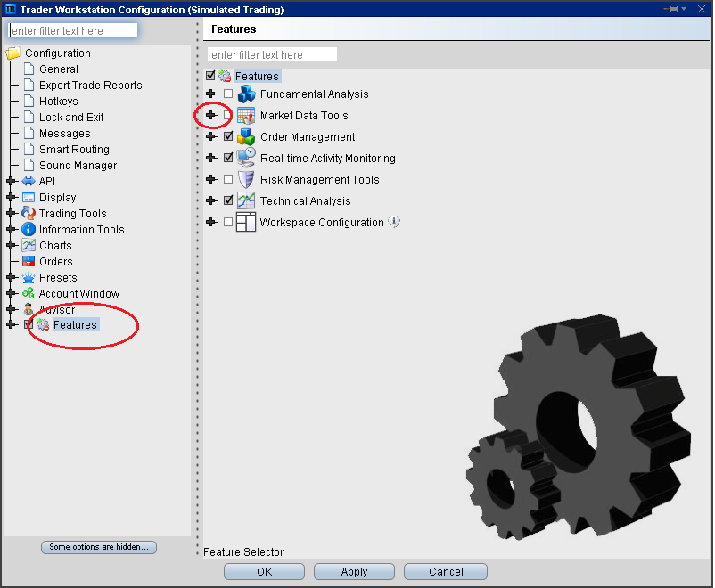715x588 pixels.
Task: Expand the Market Data Tools feature group
Action: tap(211, 115)
